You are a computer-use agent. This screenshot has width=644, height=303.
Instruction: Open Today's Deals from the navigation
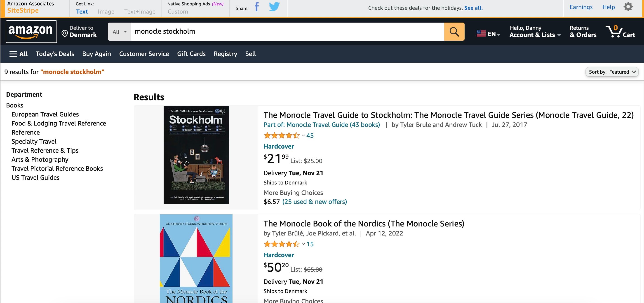[55, 54]
